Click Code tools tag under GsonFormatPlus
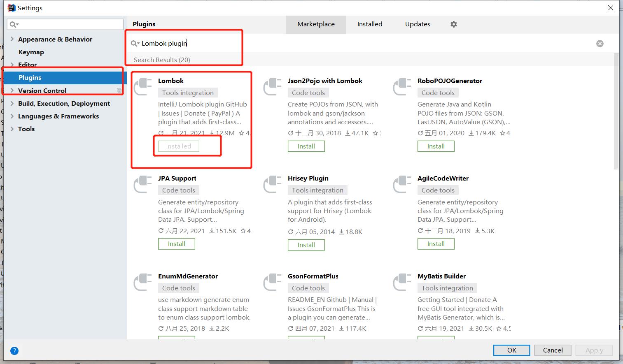623x364 pixels. pos(308,288)
